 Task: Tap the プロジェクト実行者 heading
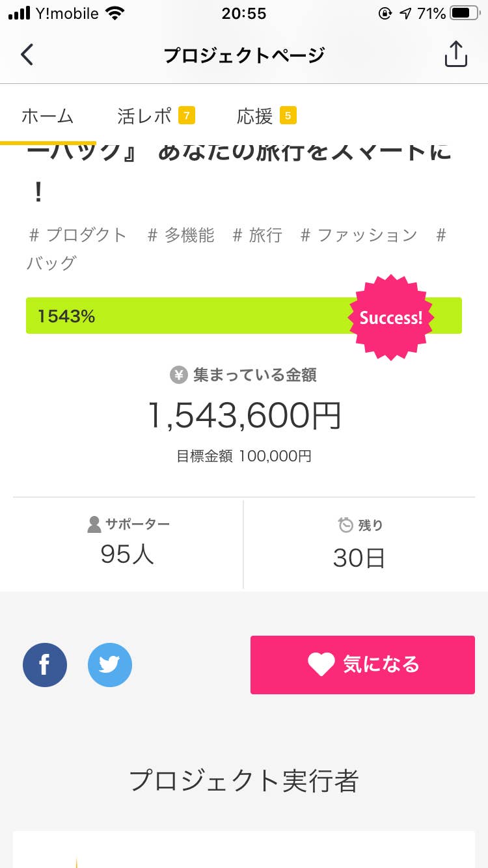click(244, 780)
